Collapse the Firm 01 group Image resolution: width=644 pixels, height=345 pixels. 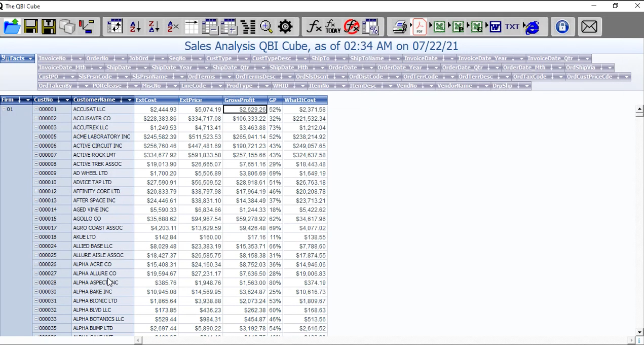(4, 110)
